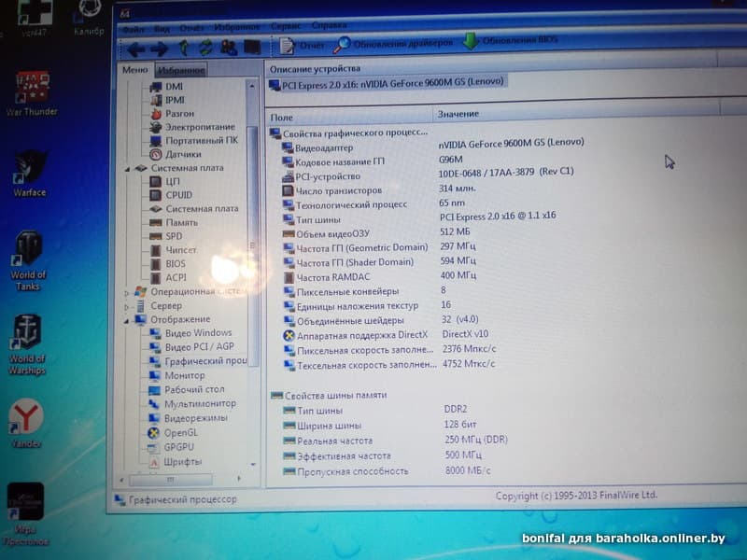This screenshot has width=747, height=560.
Task: Expand the Сервер node
Action: 127,307
